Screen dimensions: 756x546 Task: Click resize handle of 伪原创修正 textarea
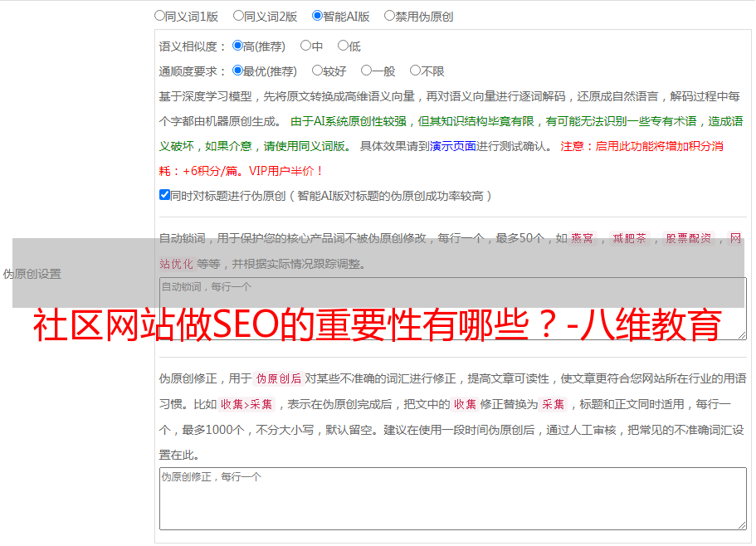[x=742, y=525]
